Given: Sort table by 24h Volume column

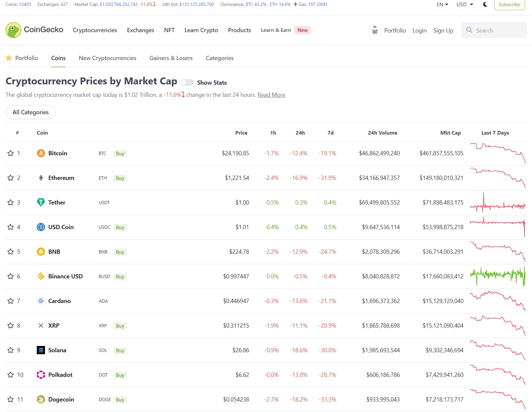Looking at the screenshot, I should pos(382,133).
